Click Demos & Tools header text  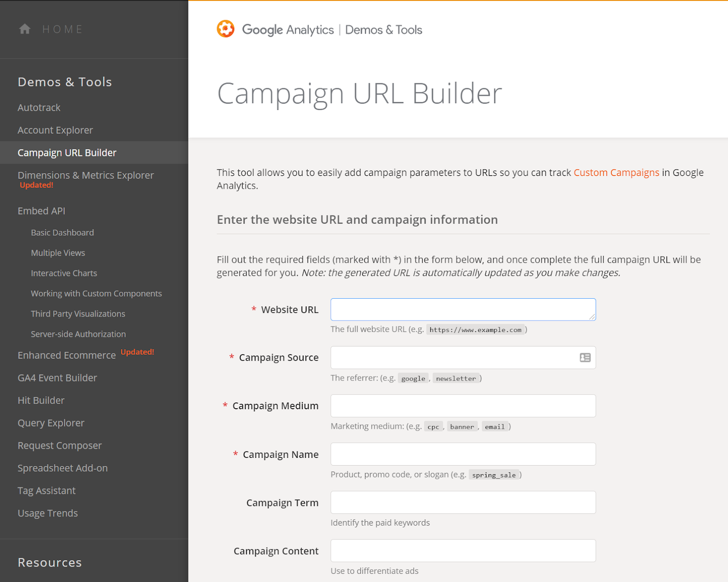pyautogui.click(x=384, y=30)
